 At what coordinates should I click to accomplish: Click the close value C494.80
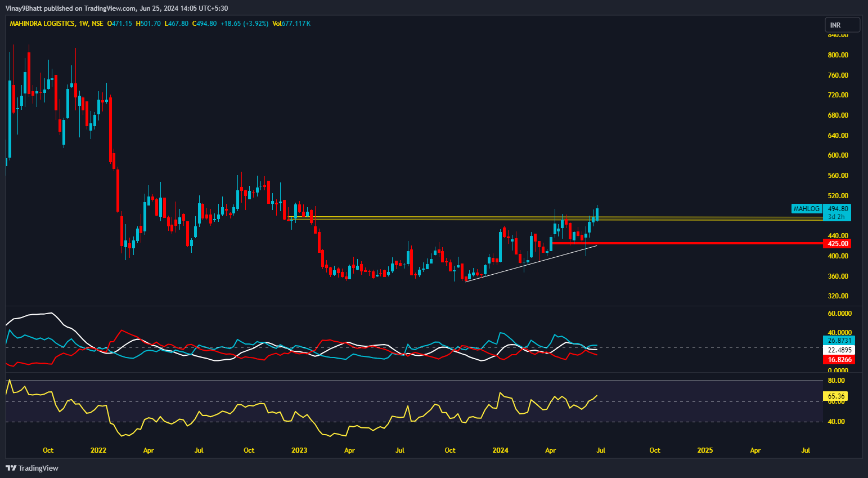click(204, 24)
